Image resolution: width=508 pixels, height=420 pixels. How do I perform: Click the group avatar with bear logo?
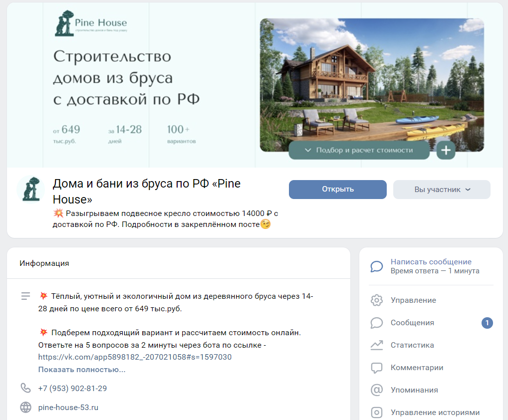pyautogui.click(x=31, y=190)
